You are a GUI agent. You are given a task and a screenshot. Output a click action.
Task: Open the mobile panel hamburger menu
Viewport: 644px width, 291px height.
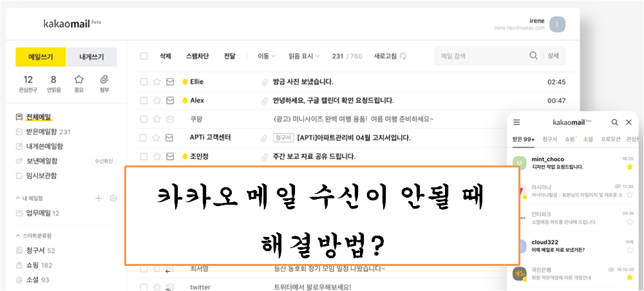(x=516, y=122)
